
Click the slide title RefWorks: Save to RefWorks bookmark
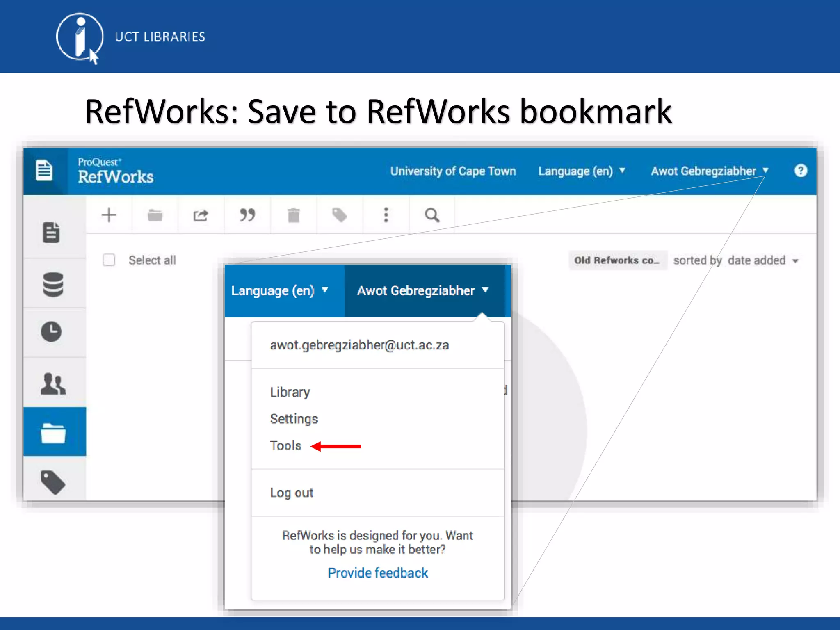pos(378,112)
